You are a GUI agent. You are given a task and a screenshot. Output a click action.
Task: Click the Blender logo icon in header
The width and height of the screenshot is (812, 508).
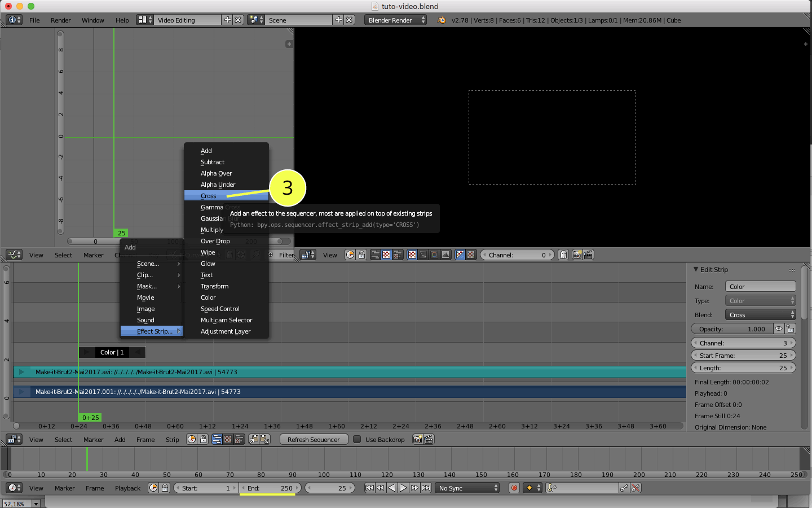(x=442, y=20)
